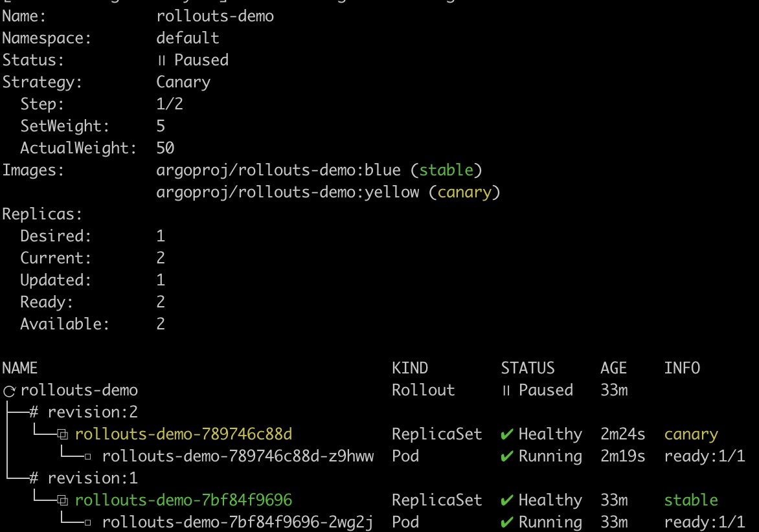Click the Healthy checkmark of canary ReplicaSet
Image resolution: width=759 pixels, height=532 pixels.
click(x=507, y=434)
